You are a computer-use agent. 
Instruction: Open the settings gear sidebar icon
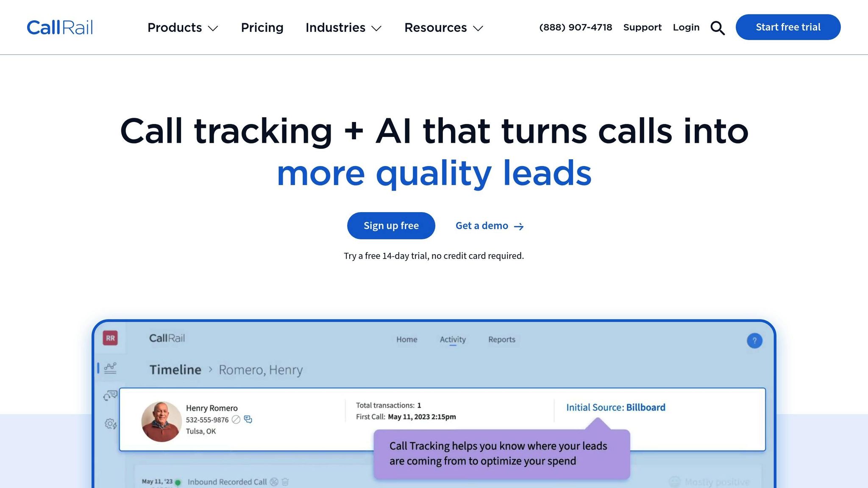pyautogui.click(x=111, y=423)
